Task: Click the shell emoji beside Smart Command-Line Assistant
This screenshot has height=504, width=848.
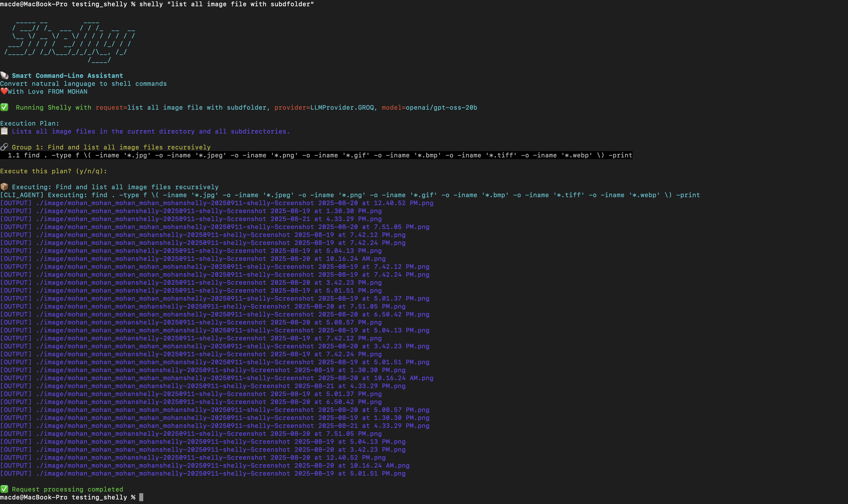Action: pos(5,75)
